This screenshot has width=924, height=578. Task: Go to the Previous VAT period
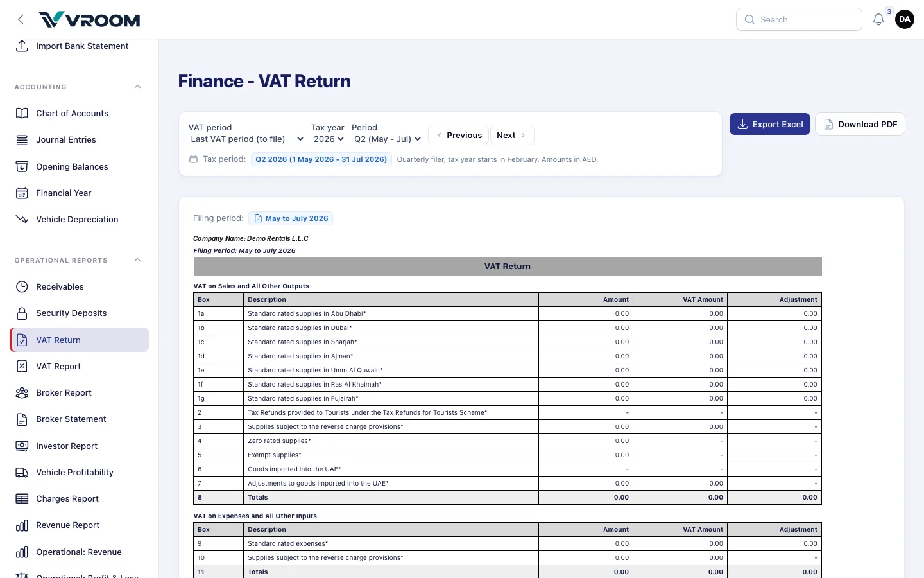pyautogui.click(x=459, y=135)
